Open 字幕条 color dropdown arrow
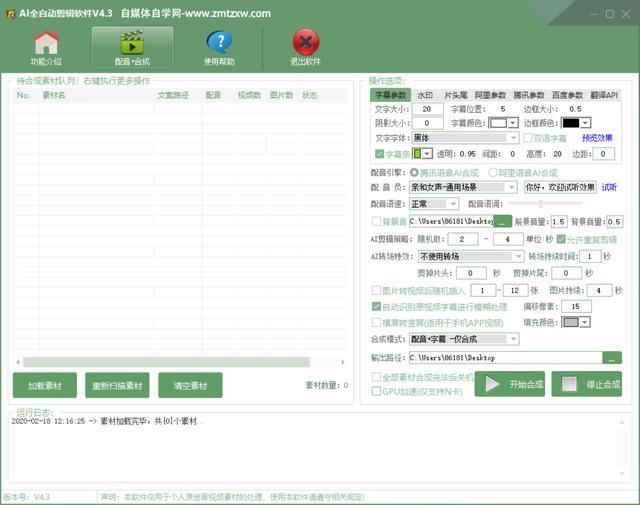Screen dimensions: 640x505 [x=427, y=154]
